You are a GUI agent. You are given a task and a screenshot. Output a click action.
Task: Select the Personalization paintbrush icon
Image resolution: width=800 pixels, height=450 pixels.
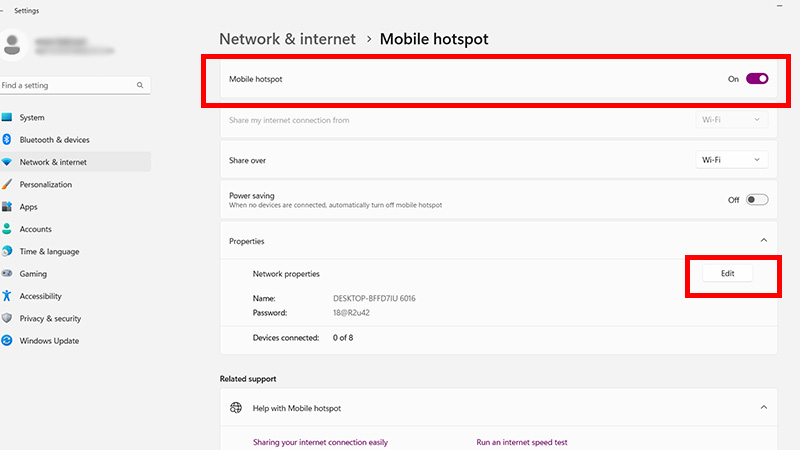tap(7, 185)
